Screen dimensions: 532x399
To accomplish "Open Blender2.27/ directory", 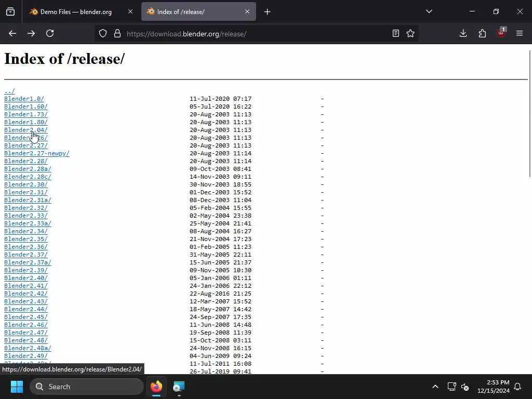I will tap(26, 145).
